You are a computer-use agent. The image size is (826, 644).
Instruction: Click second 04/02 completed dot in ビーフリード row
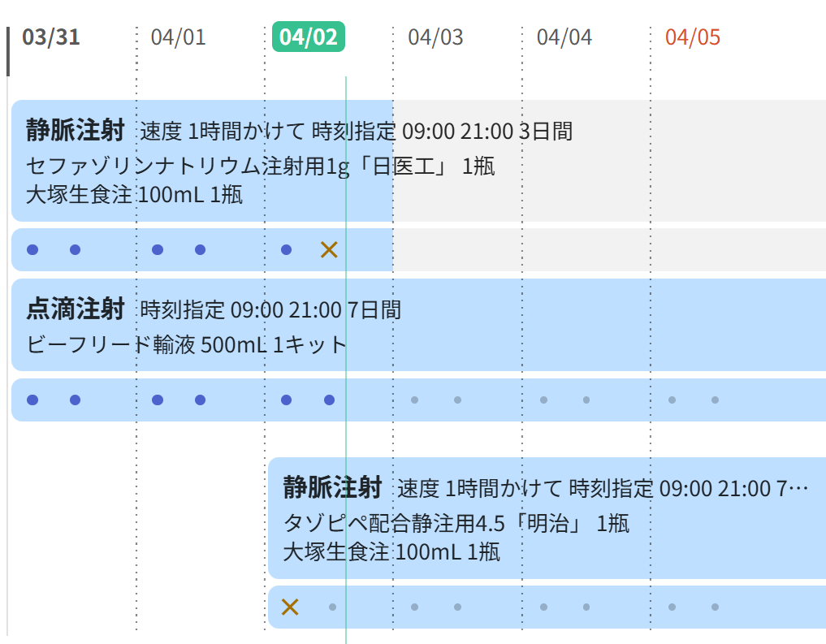(329, 400)
